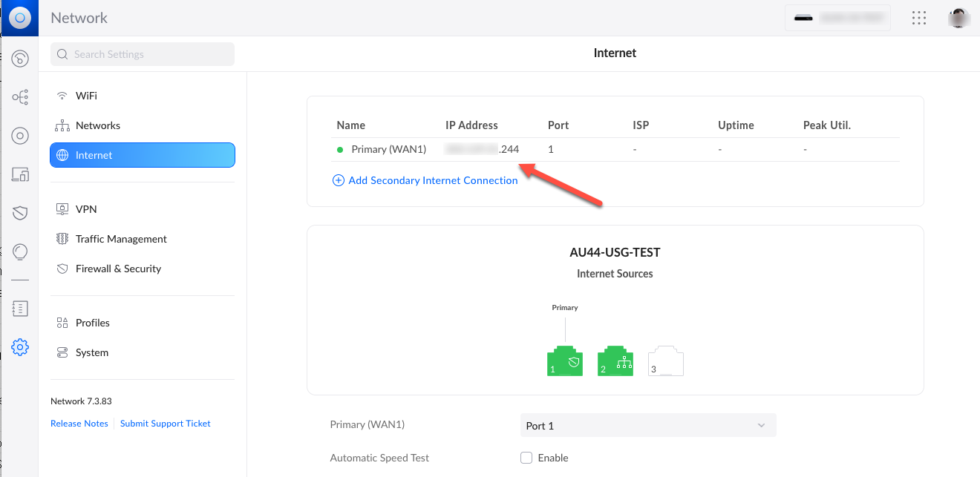
Task: Click the UniFi logo icon
Action: (x=19, y=18)
